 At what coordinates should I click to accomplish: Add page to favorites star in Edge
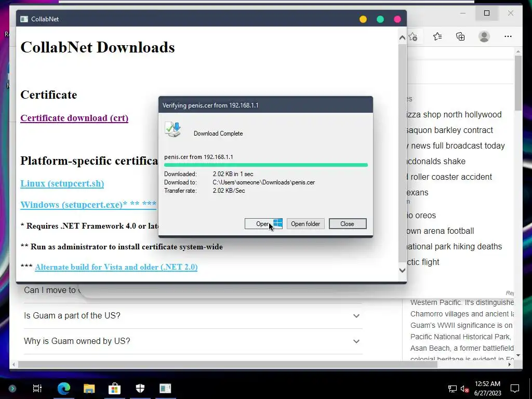[413, 37]
